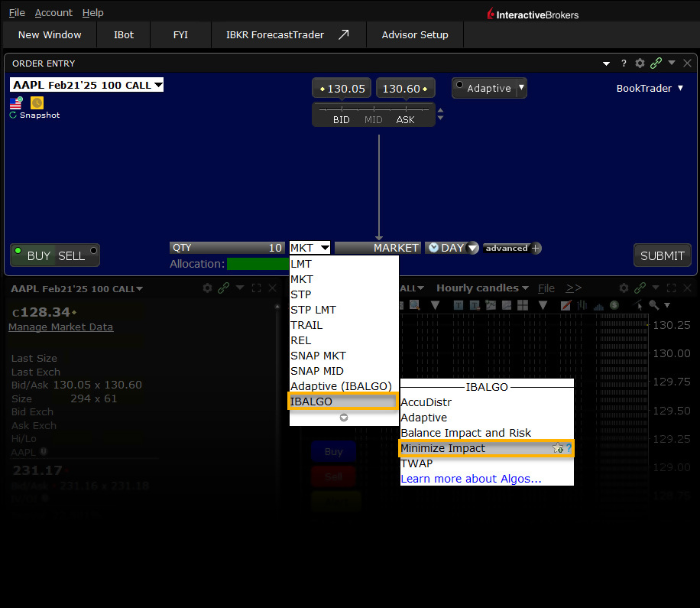Open Order Entry settings gear icon
700x608 pixels.
[640, 63]
